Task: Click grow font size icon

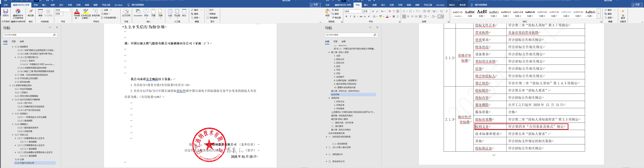Action: click(x=373, y=11)
